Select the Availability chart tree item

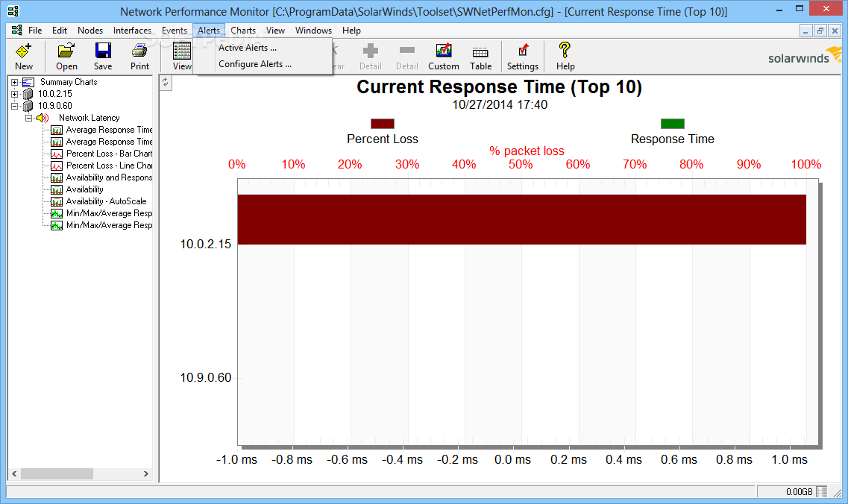pyautogui.click(x=84, y=189)
